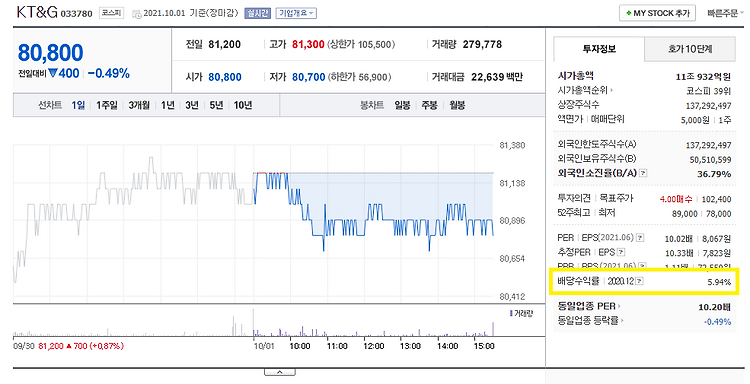The height and width of the screenshot is (384, 750).
Task: Click the 11:00 time axis label
Action: coord(337,346)
